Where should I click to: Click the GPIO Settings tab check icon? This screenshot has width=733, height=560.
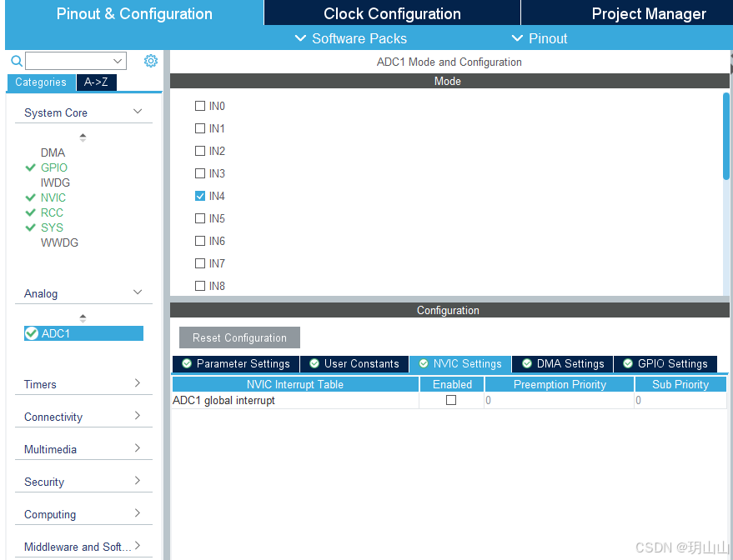tap(628, 363)
